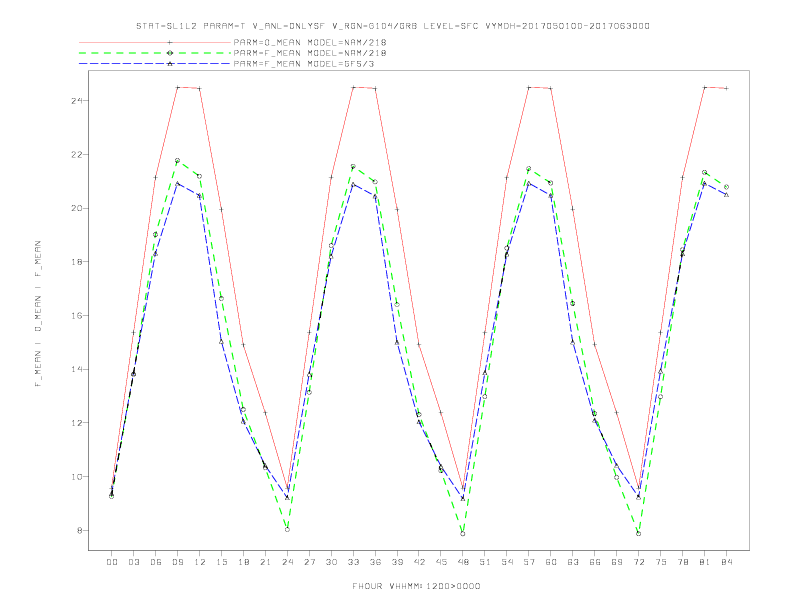Screen dimensions: 792x612
Task: Click green circle data point at hour 72 minimum
Action: 638,533
